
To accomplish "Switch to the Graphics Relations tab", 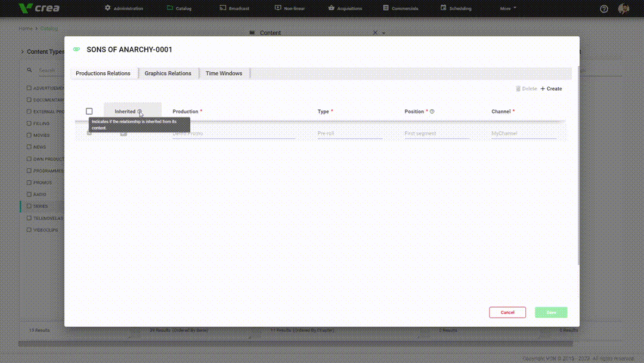I will coord(168,73).
